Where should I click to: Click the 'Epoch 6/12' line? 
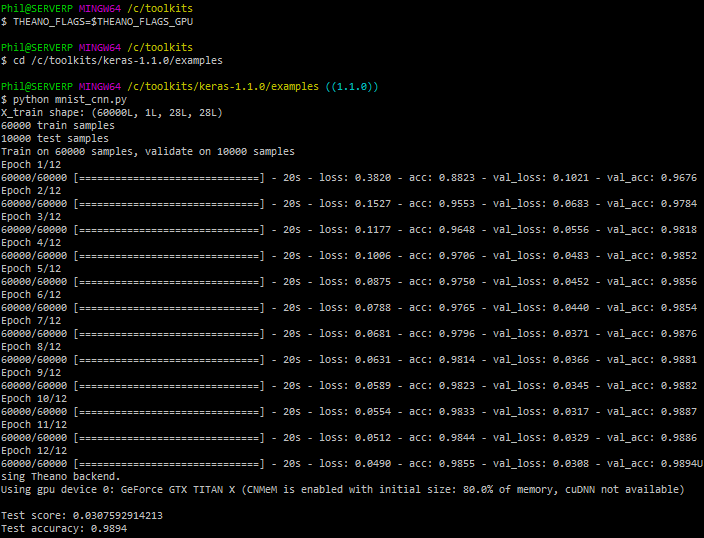pyautogui.click(x=31, y=295)
